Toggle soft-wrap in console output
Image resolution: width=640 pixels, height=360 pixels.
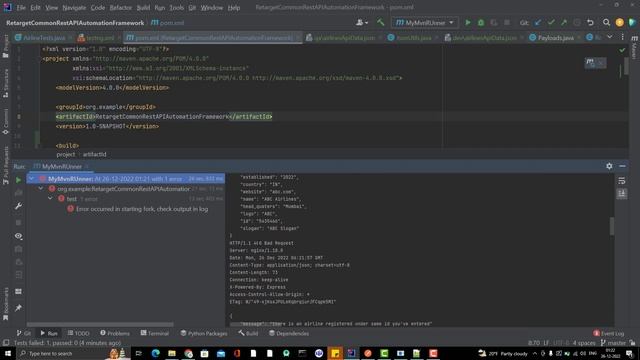(x=622, y=181)
